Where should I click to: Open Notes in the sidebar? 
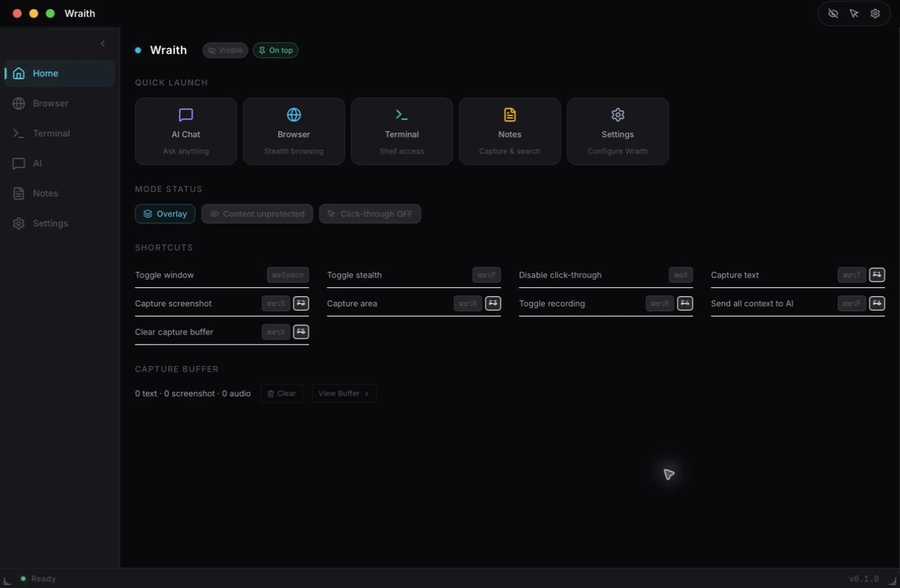[60, 194]
